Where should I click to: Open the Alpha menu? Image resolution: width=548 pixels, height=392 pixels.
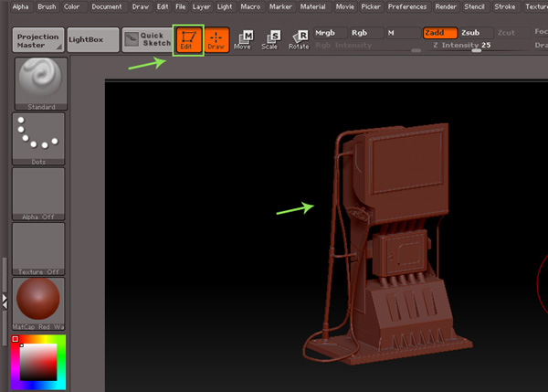20,6
